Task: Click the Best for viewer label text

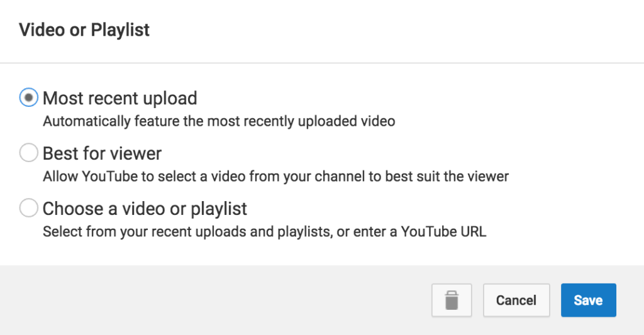Action: click(x=103, y=153)
